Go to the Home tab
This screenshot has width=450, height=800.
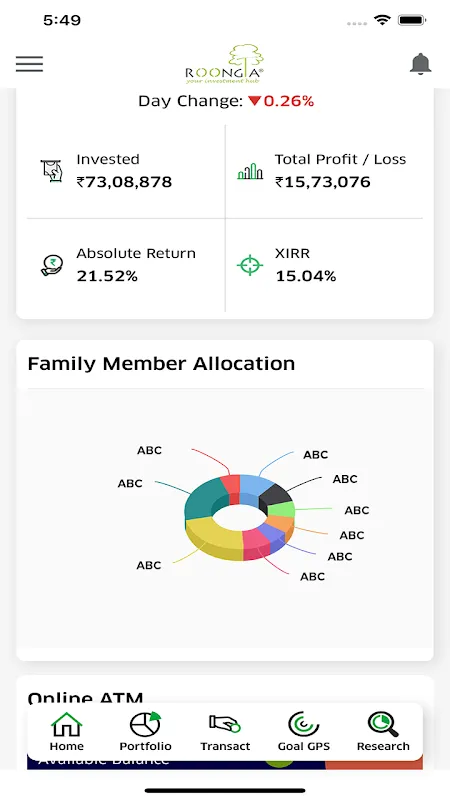[66, 732]
